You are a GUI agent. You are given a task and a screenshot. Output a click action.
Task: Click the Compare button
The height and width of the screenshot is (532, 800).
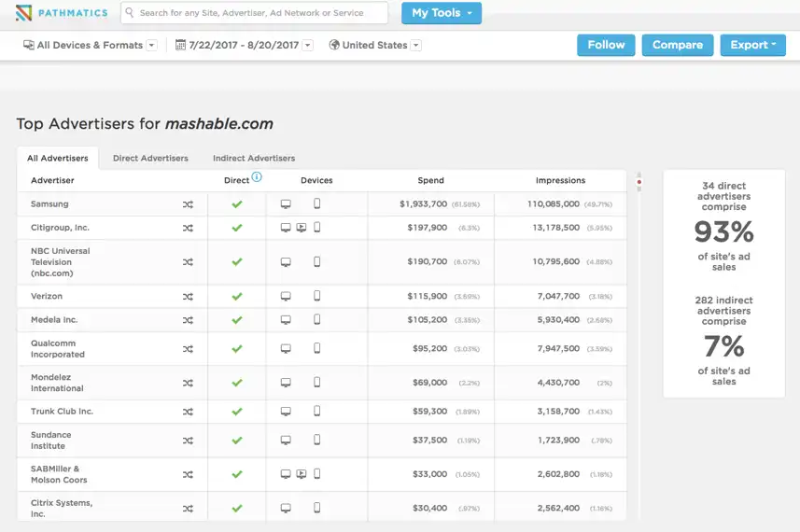[678, 45]
